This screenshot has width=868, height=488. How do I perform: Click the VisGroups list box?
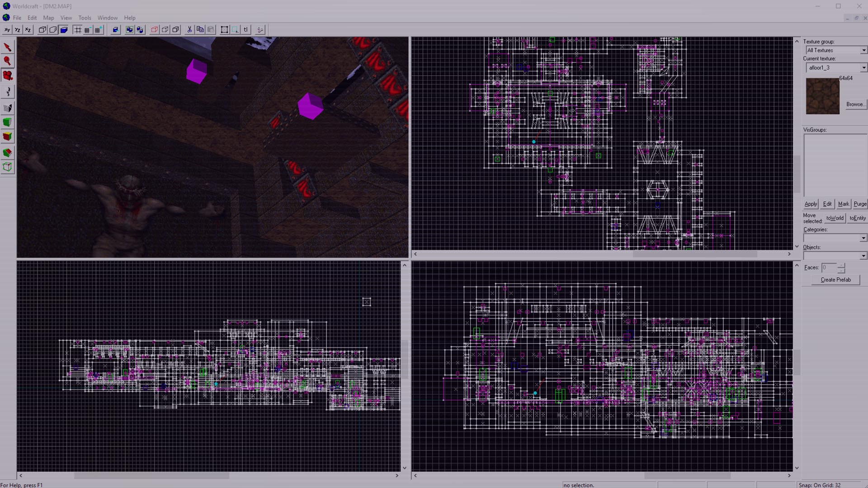pos(835,165)
